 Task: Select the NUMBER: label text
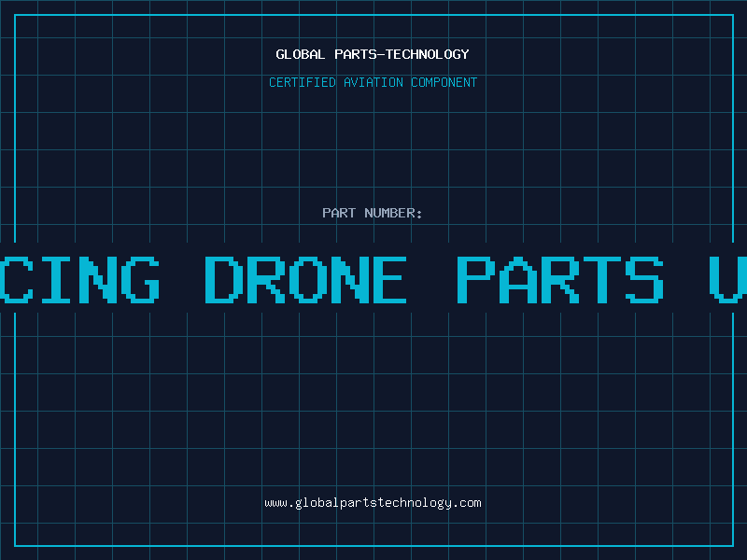tap(393, 213)
